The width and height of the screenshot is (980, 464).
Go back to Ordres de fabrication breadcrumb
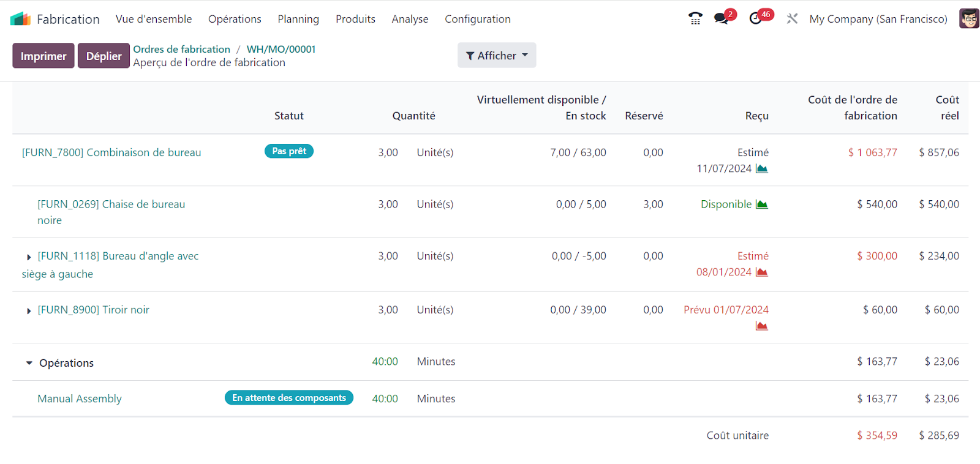pos(181,49)
